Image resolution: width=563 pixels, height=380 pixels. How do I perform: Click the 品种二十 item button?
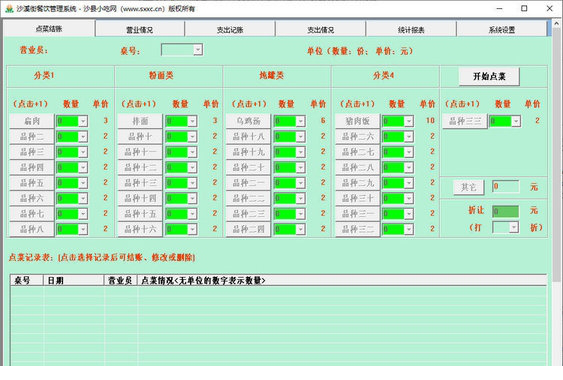pos(248,167)
